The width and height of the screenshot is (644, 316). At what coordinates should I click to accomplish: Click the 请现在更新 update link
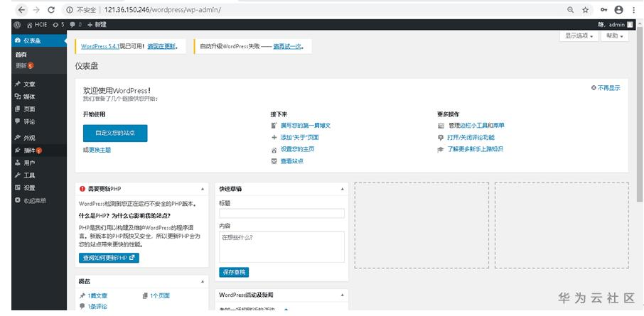(x=161, y=46)
